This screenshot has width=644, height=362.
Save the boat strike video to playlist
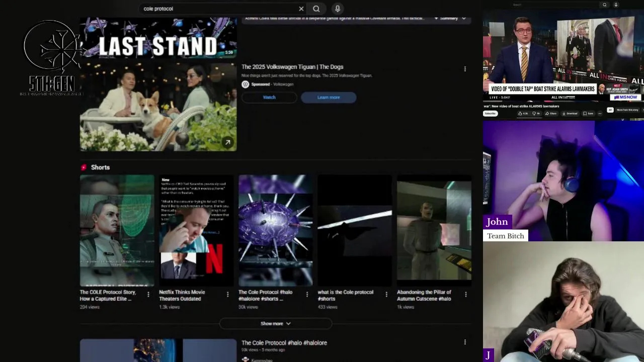click(x=588, y=114)
